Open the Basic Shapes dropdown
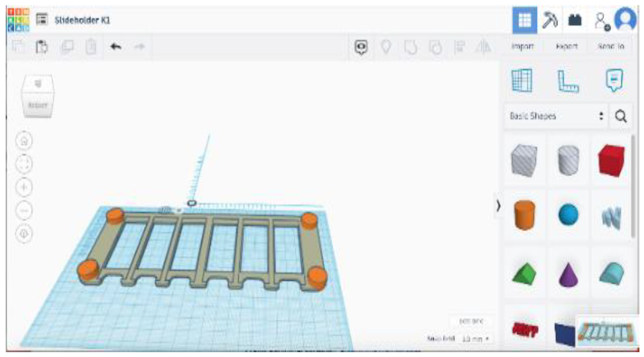644x357 pixels. [x=556, y=116]
